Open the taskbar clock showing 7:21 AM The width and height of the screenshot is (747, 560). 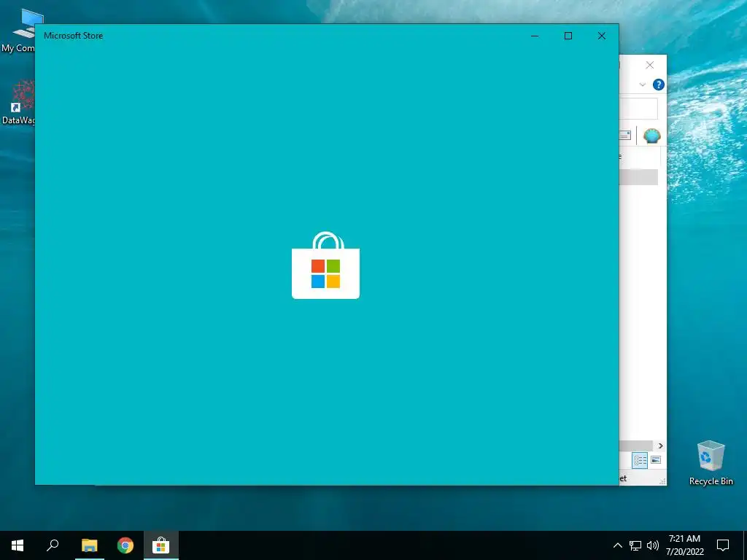(684, 545)
